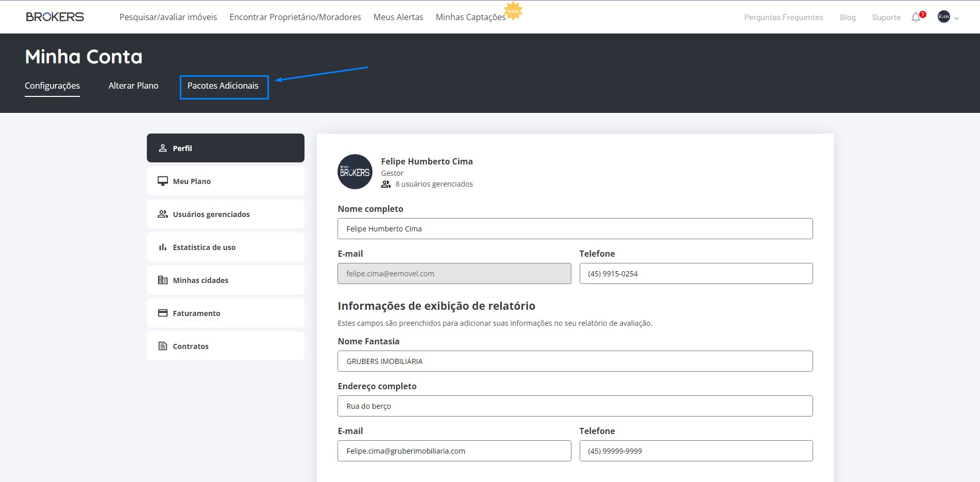The image size is (980, 482).
Task: Click the report E-mail field
Action: click(x=454, y=451)
